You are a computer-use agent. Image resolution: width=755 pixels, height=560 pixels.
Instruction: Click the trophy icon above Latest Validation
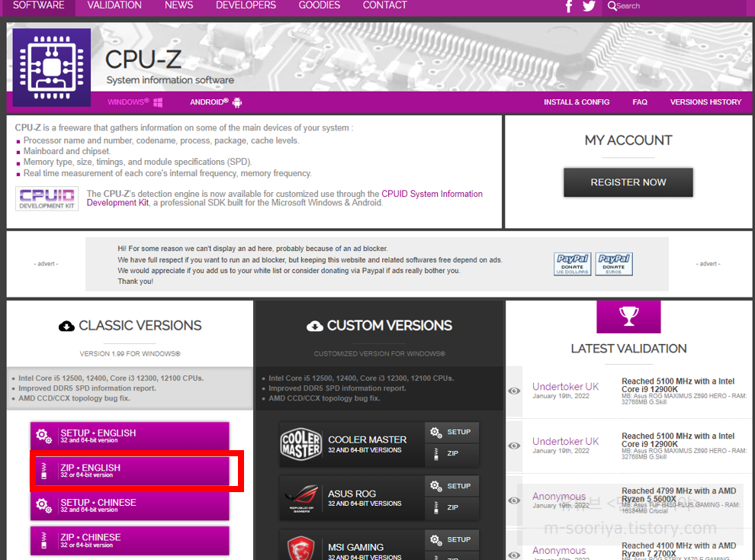[x=628, y=317]
